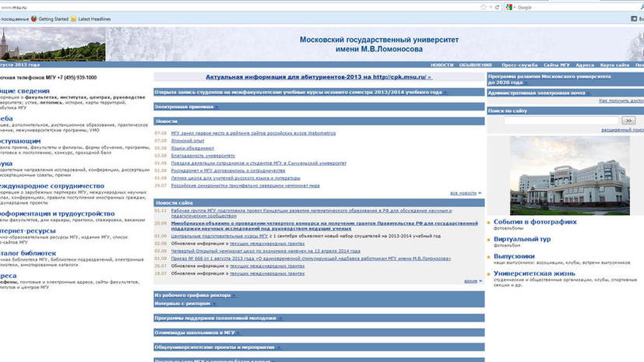Open the расширенный поиск link

622,130
